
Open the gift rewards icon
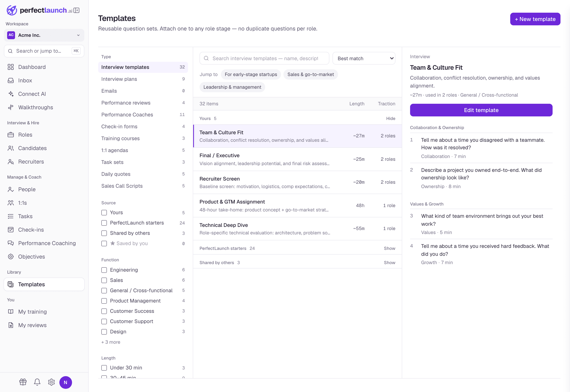coord(23,382)
